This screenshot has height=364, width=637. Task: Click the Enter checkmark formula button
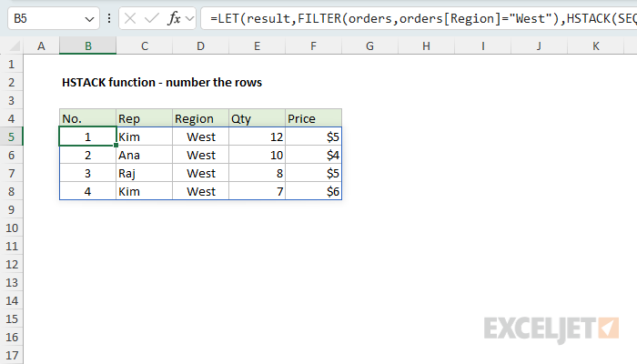152,18
